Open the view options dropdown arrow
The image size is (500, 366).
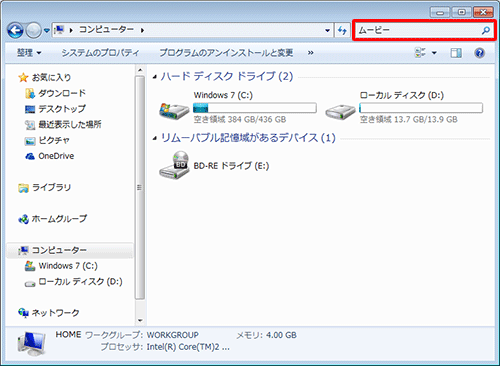tap(434, 53)
